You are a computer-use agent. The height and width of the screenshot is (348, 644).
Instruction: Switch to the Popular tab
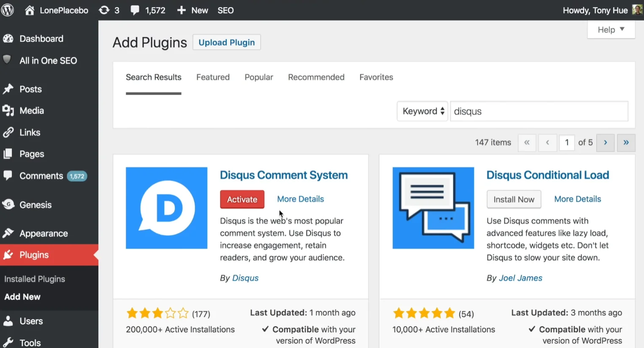point(259,77)
